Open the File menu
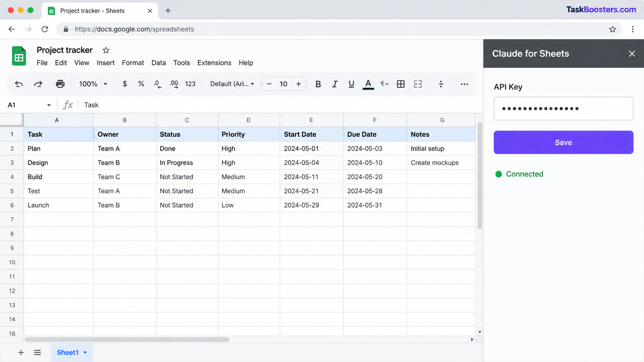 42,63
